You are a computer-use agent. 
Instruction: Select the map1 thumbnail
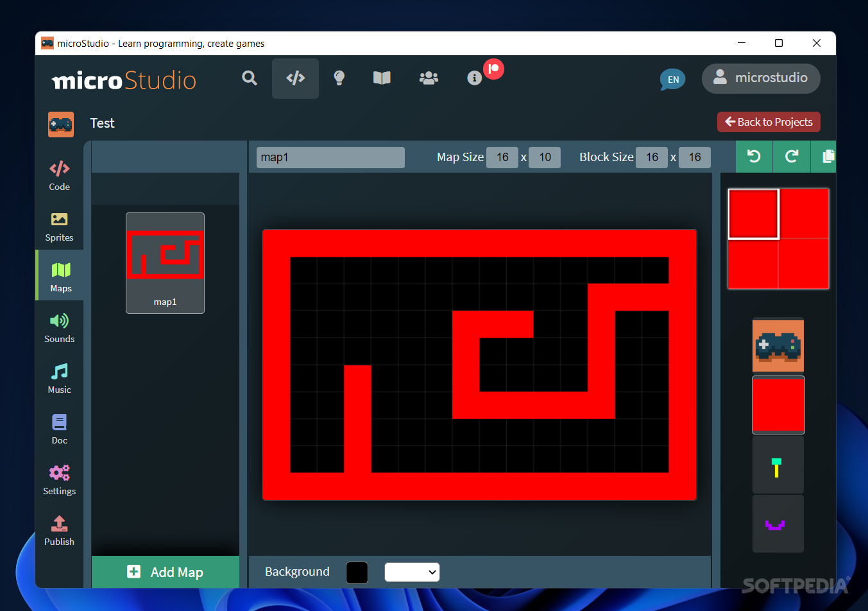[x=165, y=263]
